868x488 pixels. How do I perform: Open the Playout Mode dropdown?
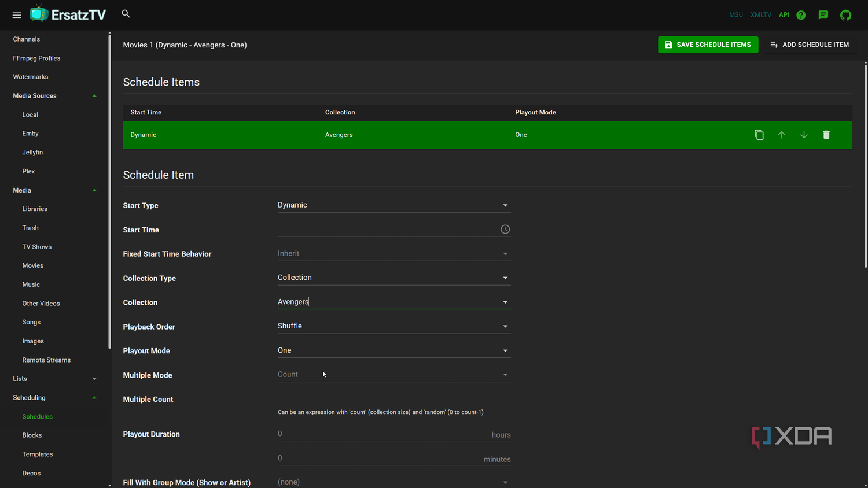tap(394, 350)
